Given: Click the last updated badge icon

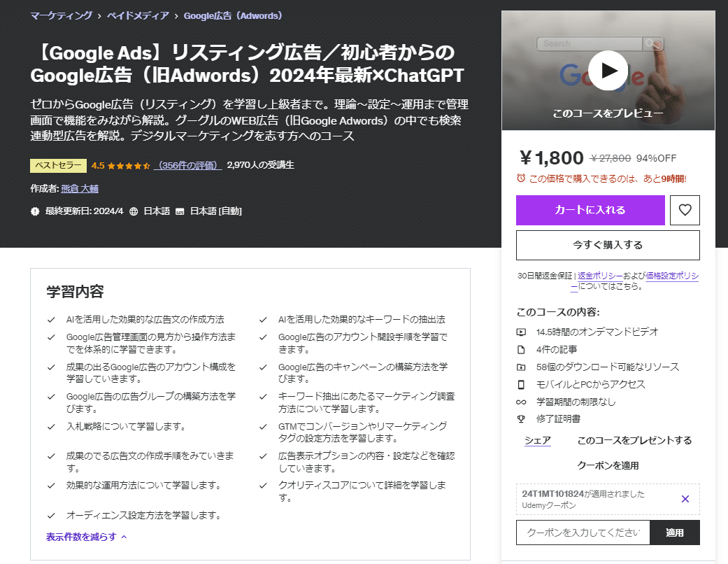Looking at the screenshot, I should pyautogui.click(x=35, y=211).
